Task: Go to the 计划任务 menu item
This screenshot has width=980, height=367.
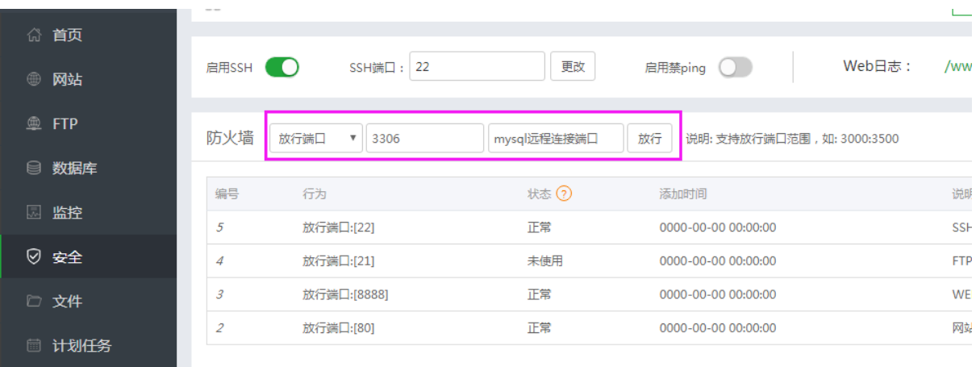Action: 81,346
